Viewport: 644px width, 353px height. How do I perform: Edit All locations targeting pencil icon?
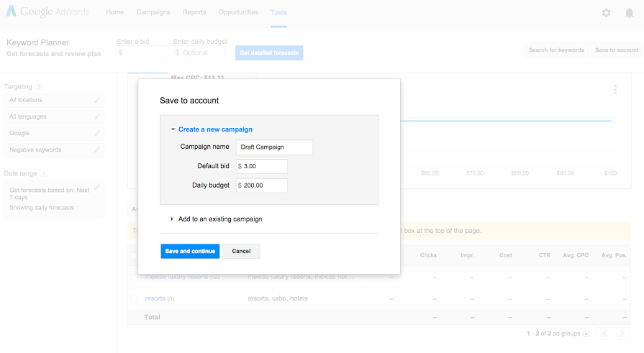(97, 100)
